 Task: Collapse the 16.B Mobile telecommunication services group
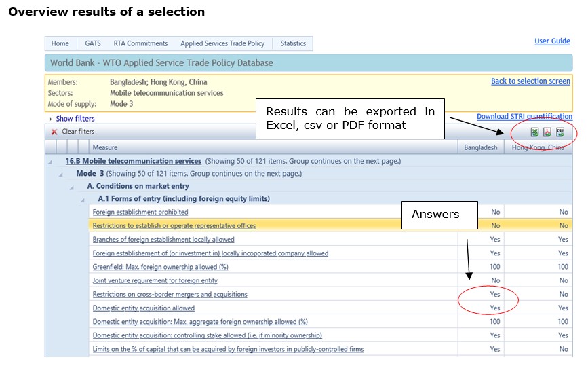[50, 162]
